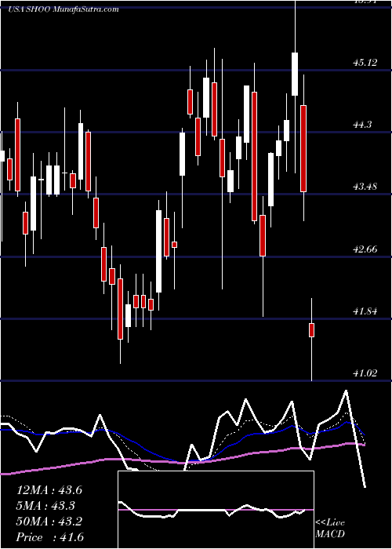Select the last red candle near 41.84
392x549 pixels.
coord(311,330)
